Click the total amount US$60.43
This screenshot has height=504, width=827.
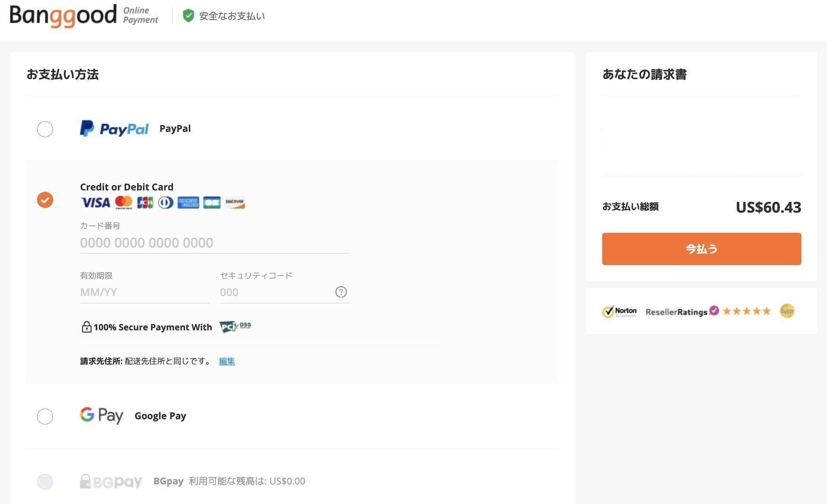point(768,207)
